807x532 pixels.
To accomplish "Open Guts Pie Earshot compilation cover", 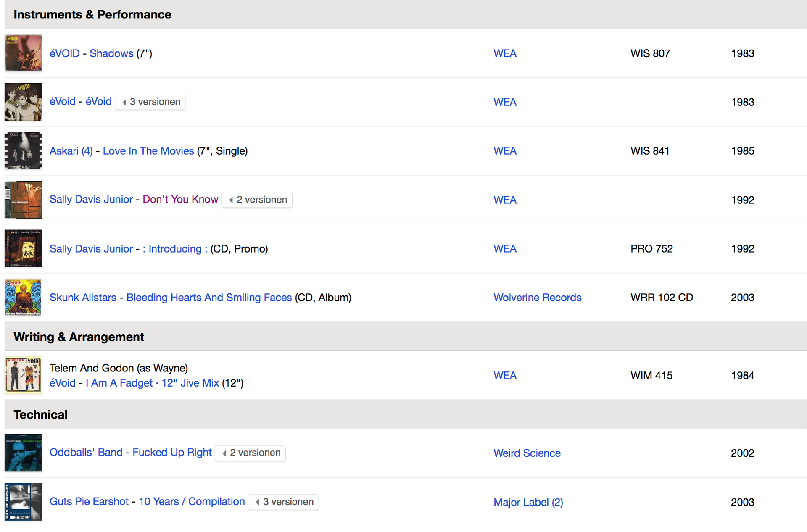I will tap(23, 501).
